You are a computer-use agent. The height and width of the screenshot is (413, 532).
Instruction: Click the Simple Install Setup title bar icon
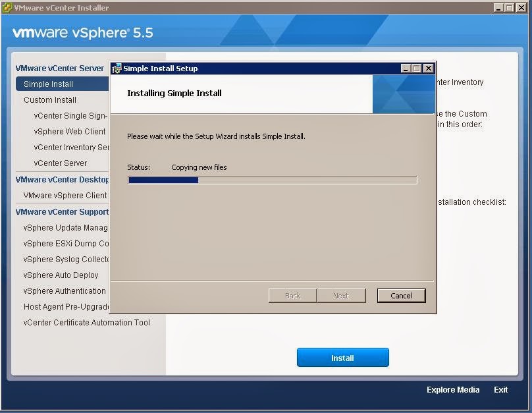[x=116, y=68]
